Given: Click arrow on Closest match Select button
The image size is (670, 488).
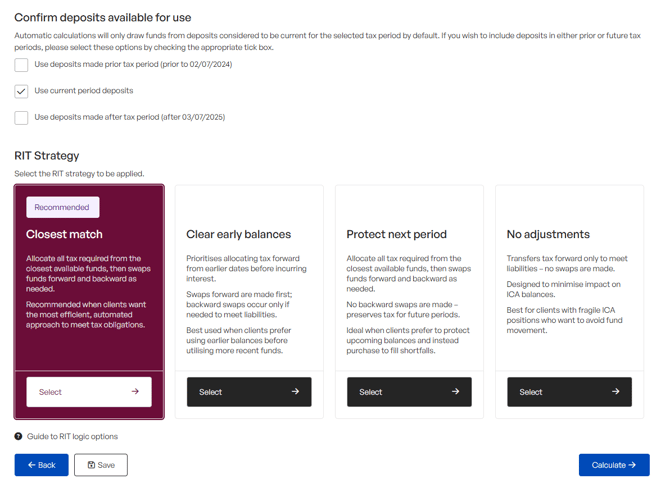Looking at the screenshot, I should pos(135,392).
